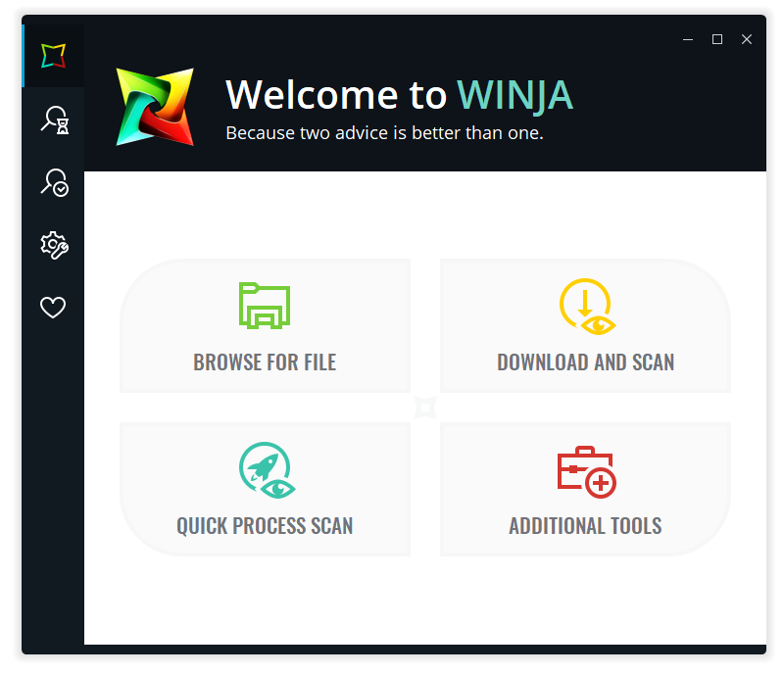Click the tagline 'Because two advice is better than one.'
Viewport: 784px width, 675px height.
(384, 133)
